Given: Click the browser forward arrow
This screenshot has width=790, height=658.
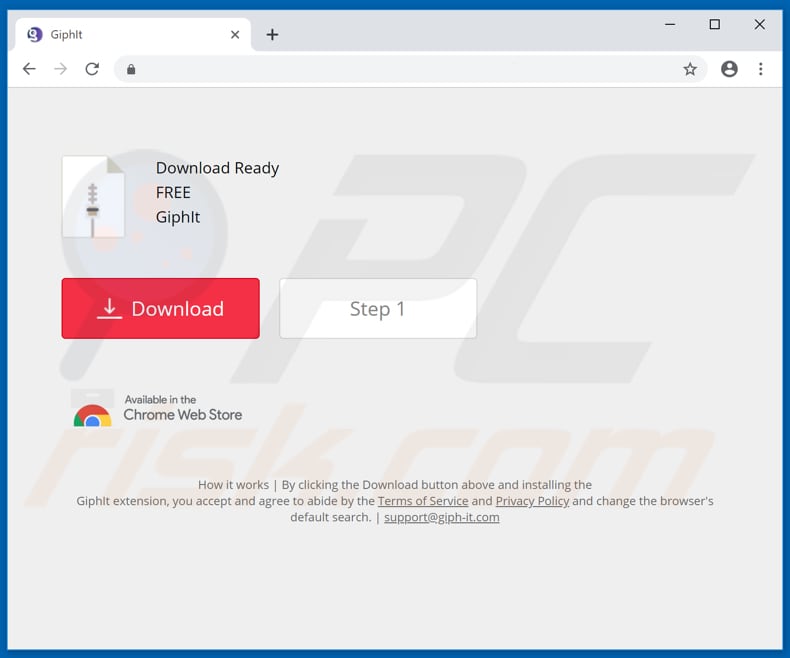Looking at the screenshot, I should click(x=60, y=69).
